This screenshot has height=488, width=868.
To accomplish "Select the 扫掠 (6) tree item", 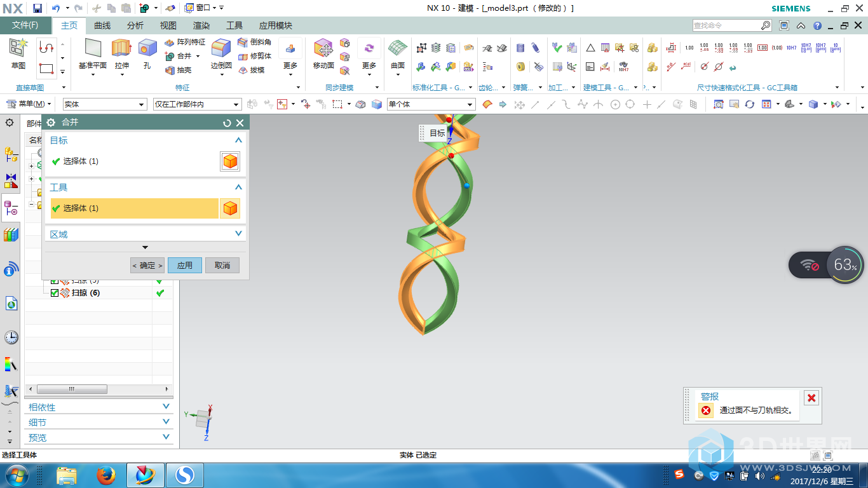I will coord(85,293).
